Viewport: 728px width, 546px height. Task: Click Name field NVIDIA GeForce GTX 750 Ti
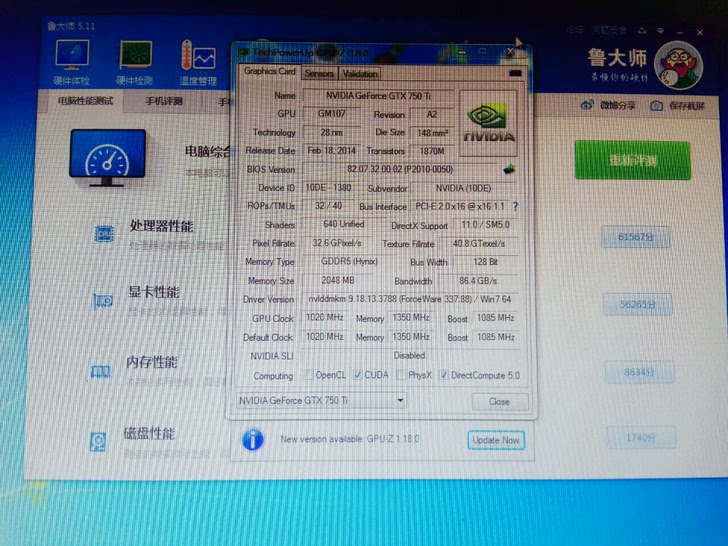tap(378, 96)
